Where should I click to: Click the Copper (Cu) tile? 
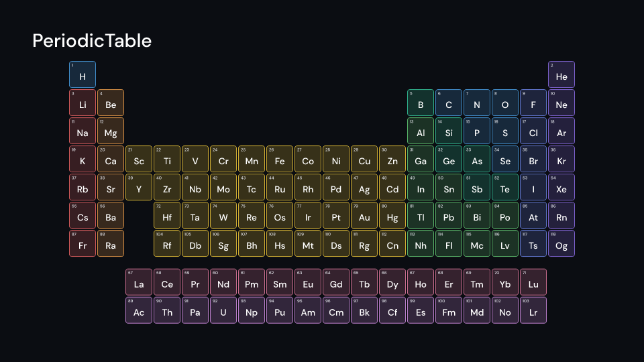(364, 159)
